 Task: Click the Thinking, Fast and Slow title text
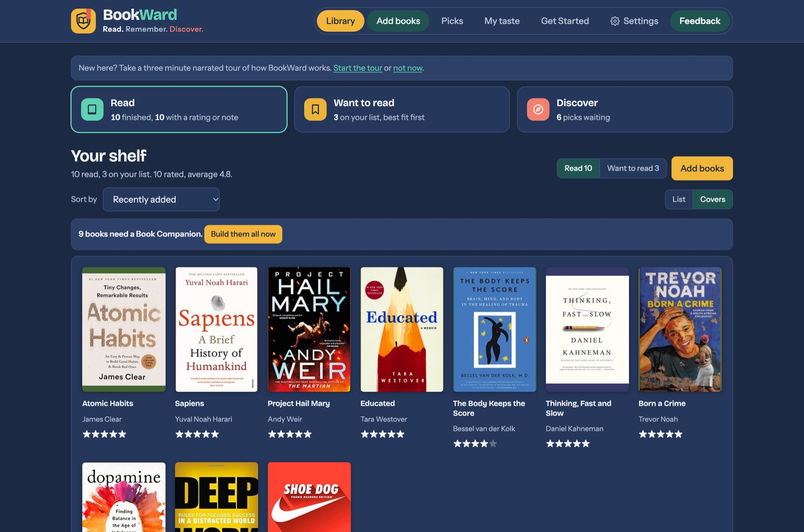click(x=578, y=408)
